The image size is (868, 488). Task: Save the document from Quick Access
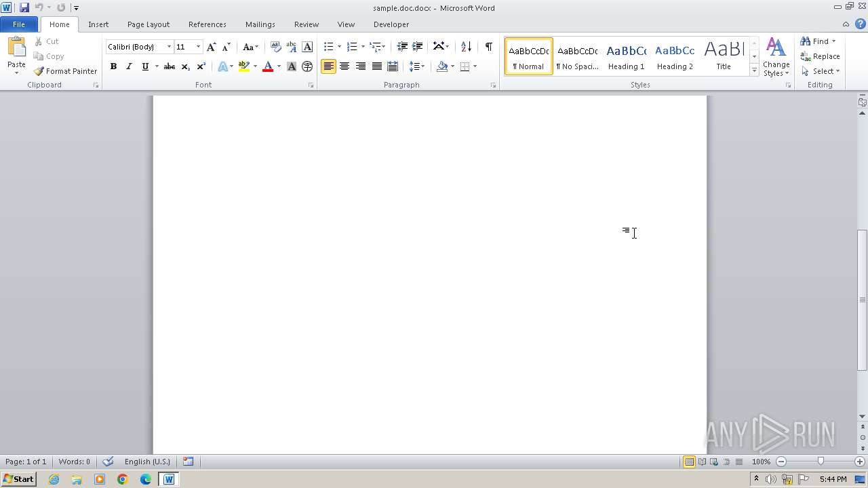(x=24, y=7)
